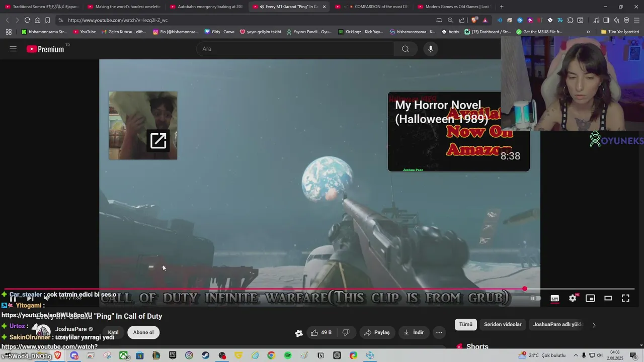Expand the chip row with right chevron
Viewport: 644px width, 362px height.
594,325
